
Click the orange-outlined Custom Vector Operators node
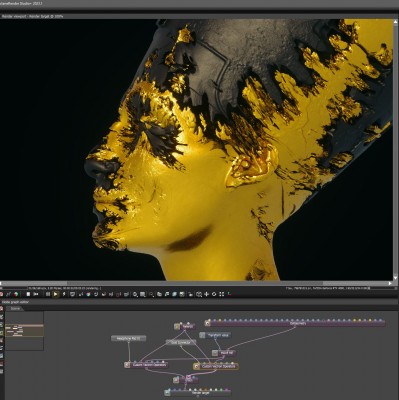point(216,366)
